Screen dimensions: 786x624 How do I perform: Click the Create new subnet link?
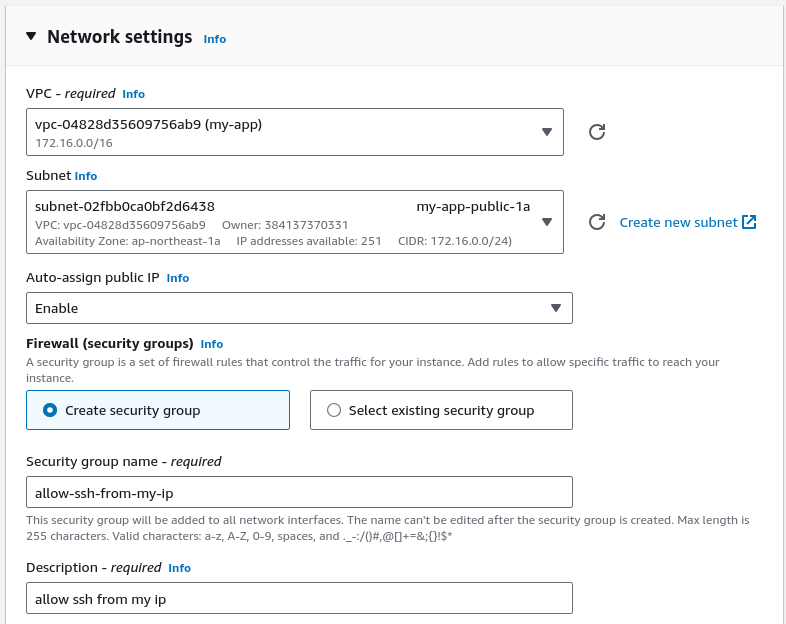click(x=678, y=222)
